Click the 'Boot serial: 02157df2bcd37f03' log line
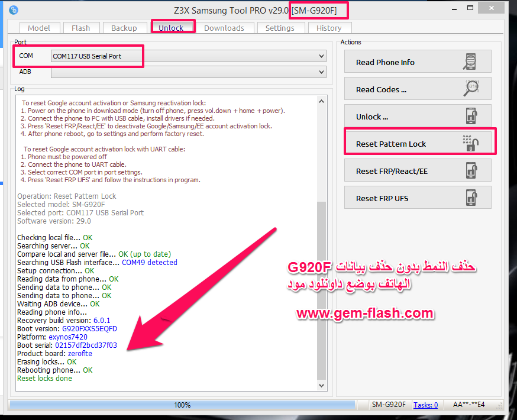517x420 pixels. tap(67, 345)
